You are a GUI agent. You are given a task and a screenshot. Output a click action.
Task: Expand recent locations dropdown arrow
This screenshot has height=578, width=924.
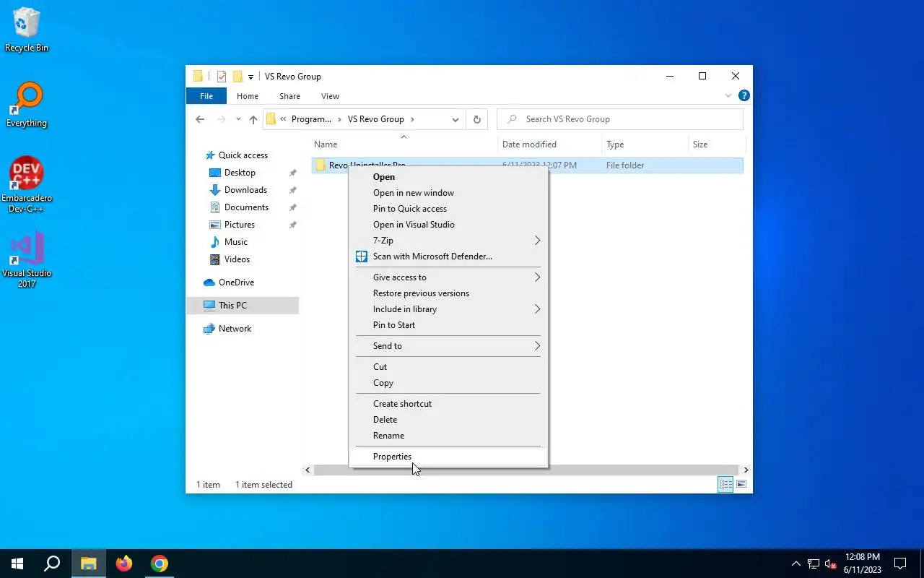click(x=238, y=119)
